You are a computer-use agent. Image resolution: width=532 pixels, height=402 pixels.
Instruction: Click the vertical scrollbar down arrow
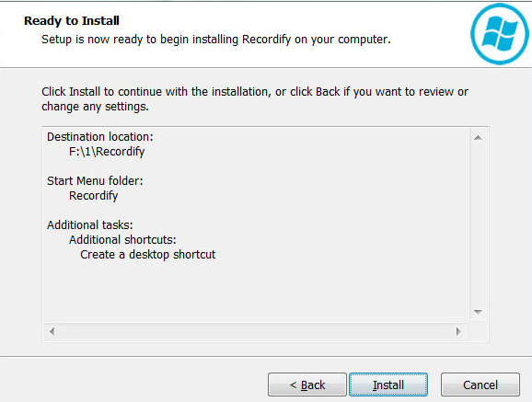point(479,312)
